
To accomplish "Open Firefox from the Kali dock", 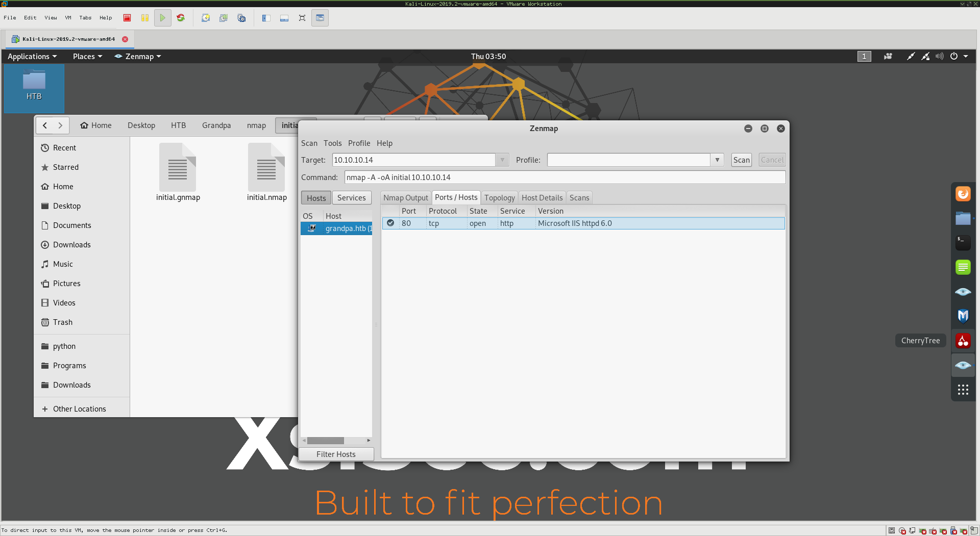I will 963,194.
